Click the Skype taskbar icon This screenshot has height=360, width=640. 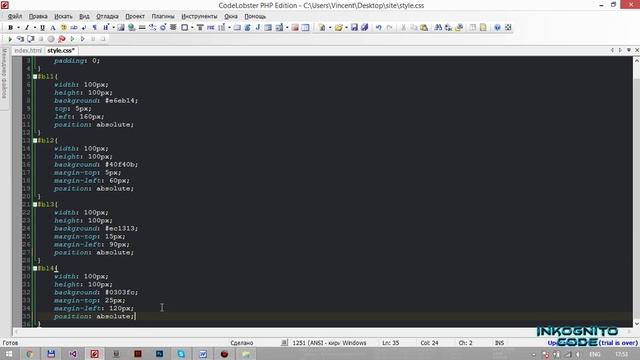(x=181, y=354)
